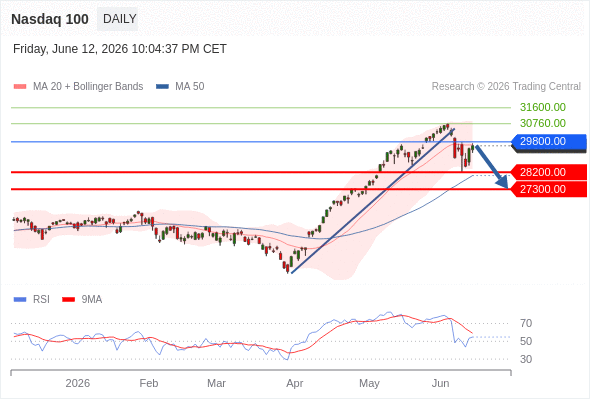Click the 9MA legend label
The height and width of the screenshot is (400, 590).
[x=92, y=300]
